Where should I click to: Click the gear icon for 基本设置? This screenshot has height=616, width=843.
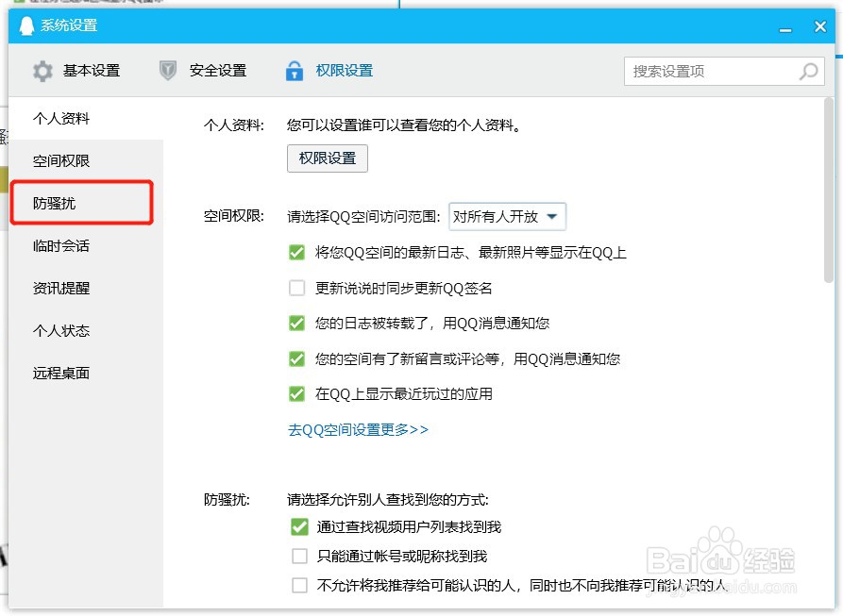[42, 71]
